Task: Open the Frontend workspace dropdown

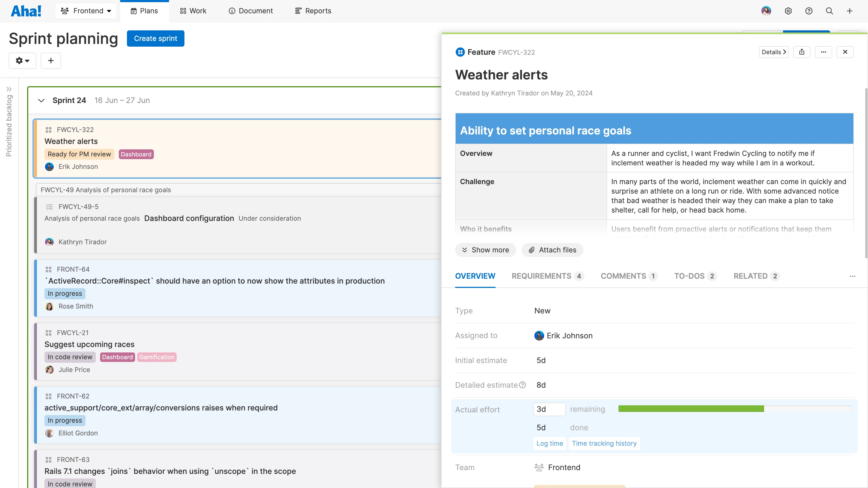Action: 86,11
